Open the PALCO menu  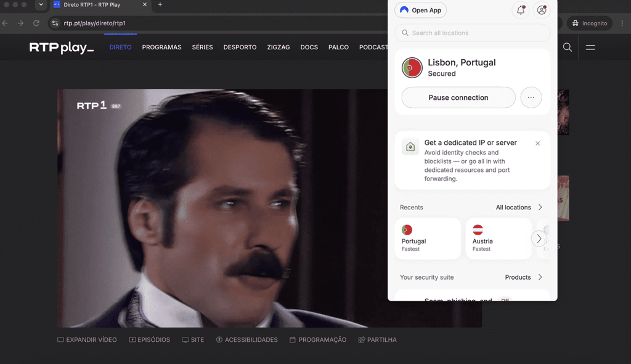pyautogui.click(x=338, y=47)
